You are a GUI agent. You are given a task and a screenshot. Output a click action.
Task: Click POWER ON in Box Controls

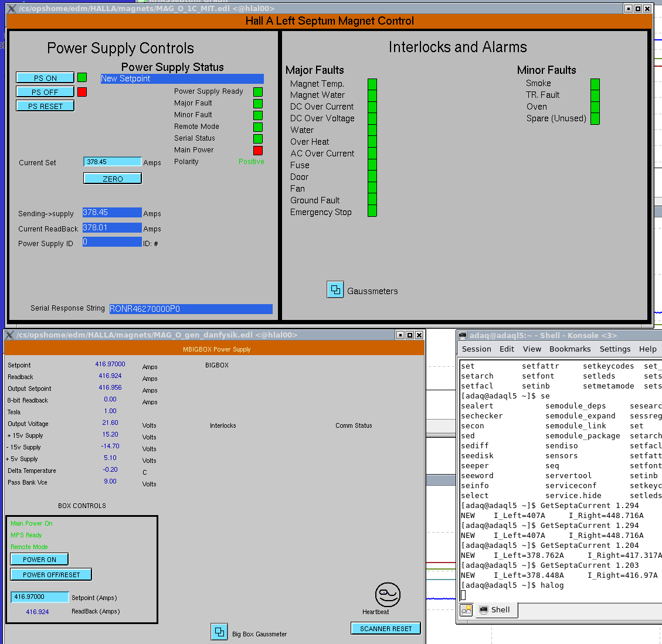[39, 559]
